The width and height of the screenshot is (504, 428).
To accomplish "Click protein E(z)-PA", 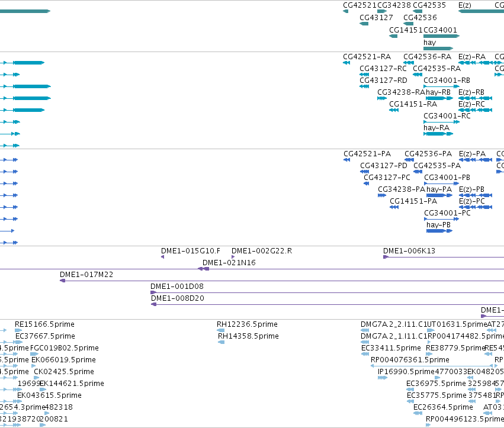I will click(472, 154).
